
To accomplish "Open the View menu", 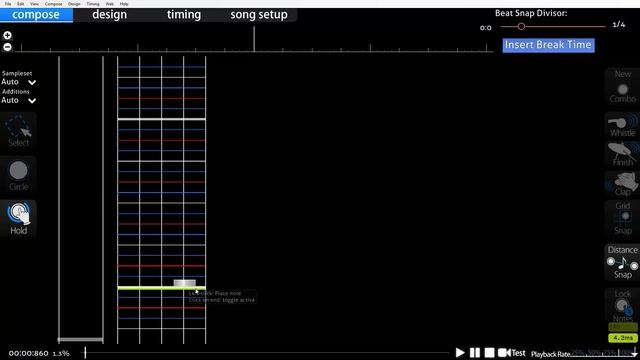I will 34,4.
